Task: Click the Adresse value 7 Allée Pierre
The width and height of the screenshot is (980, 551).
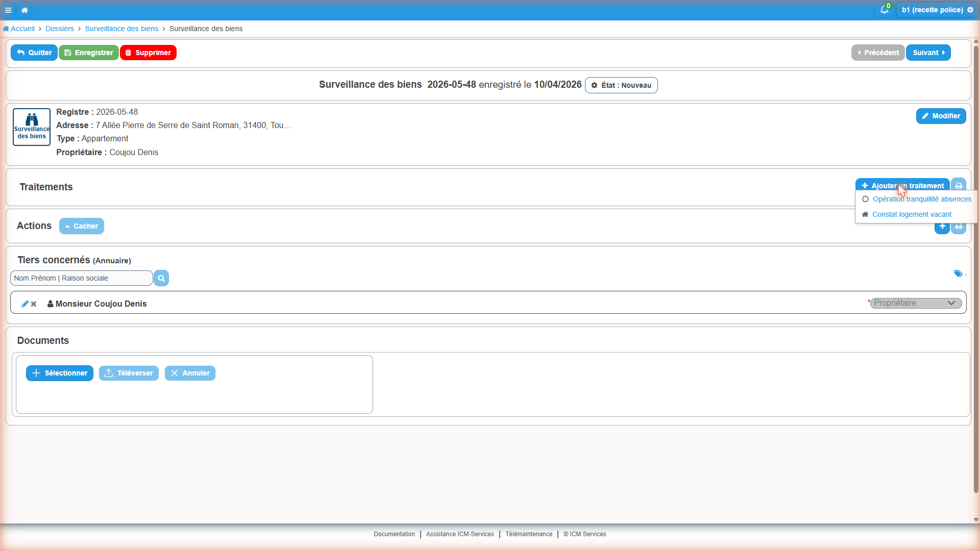Action: (193, 125)
